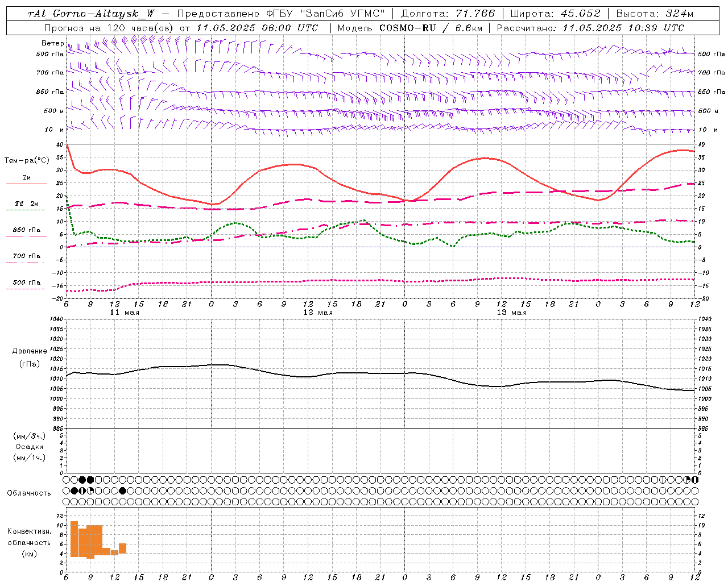Select the text Предоставлено ФГБУ "ЗапСиб УГМС"
The height and width of the screenshot is (582, 728).
coord(282,14)
